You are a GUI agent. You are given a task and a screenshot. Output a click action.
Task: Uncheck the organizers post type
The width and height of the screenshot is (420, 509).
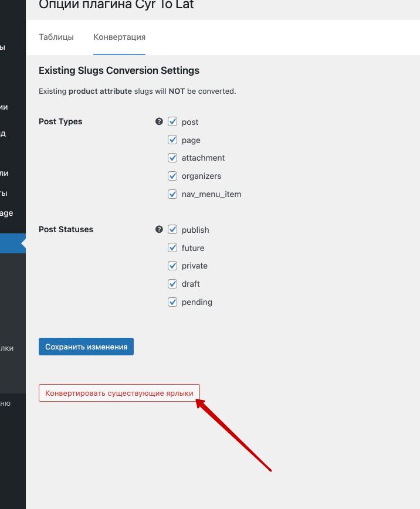click(172, 176)
